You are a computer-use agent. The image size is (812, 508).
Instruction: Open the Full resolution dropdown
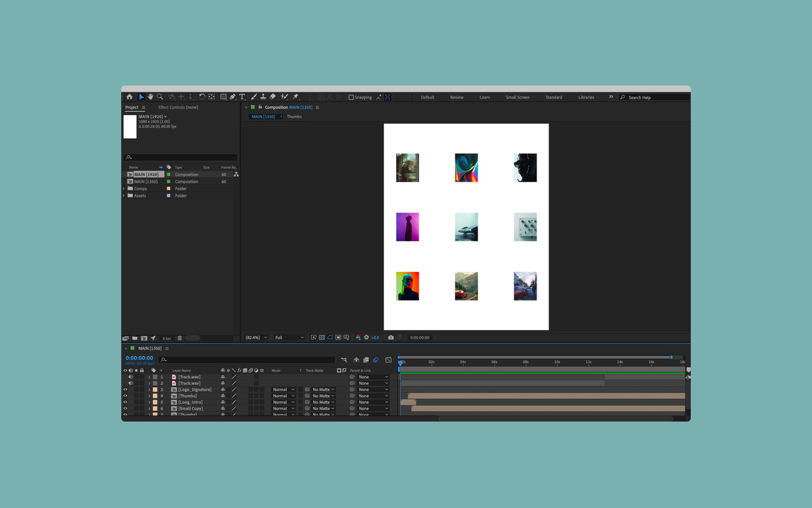tap(289, 338)
